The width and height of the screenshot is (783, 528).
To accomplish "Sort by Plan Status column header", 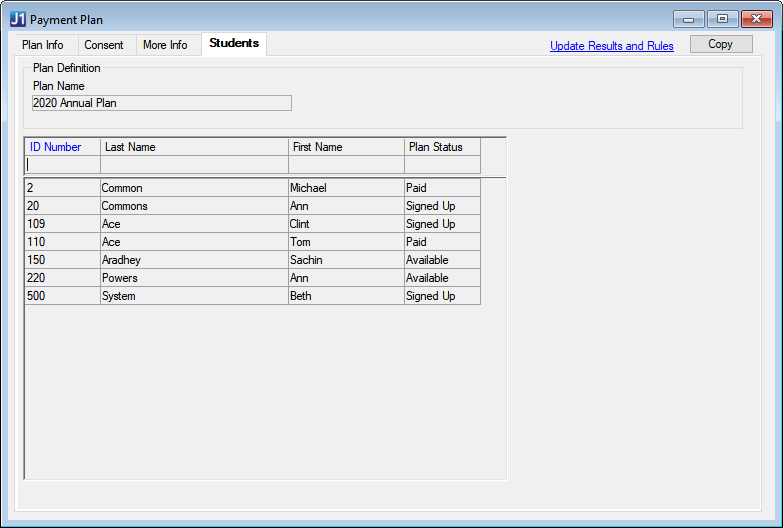I will 442,147.
